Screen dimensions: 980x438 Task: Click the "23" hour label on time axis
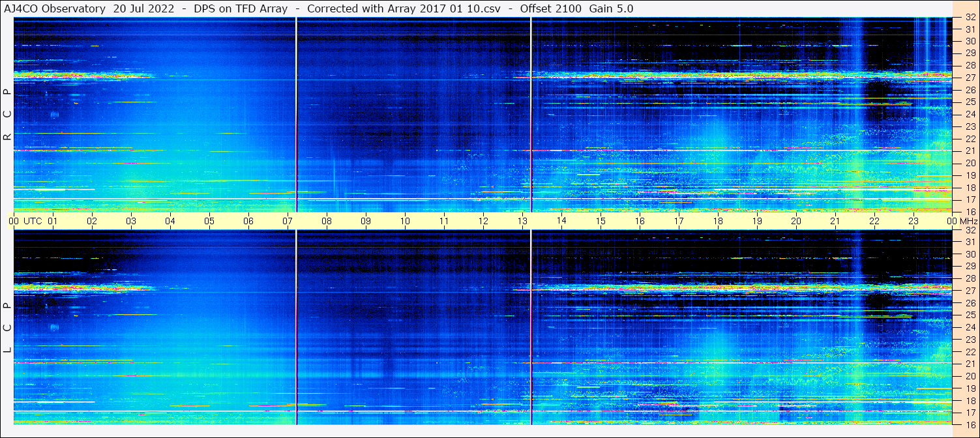point(913,221)
